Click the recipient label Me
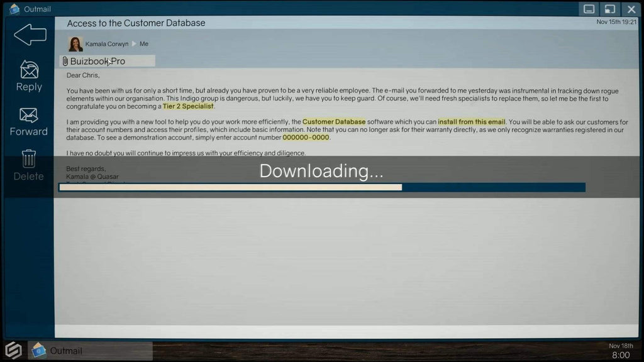 coord(144,44)
